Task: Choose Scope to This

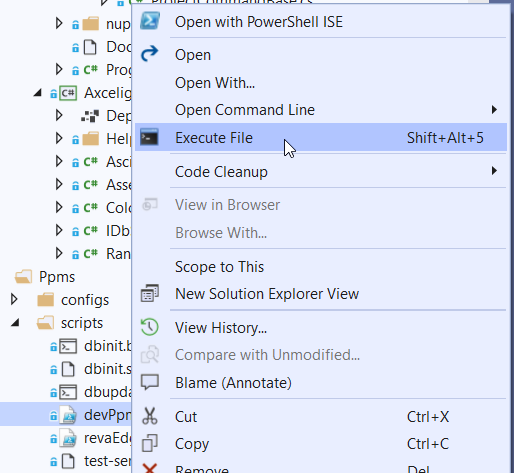Action: tap(321, 267)
